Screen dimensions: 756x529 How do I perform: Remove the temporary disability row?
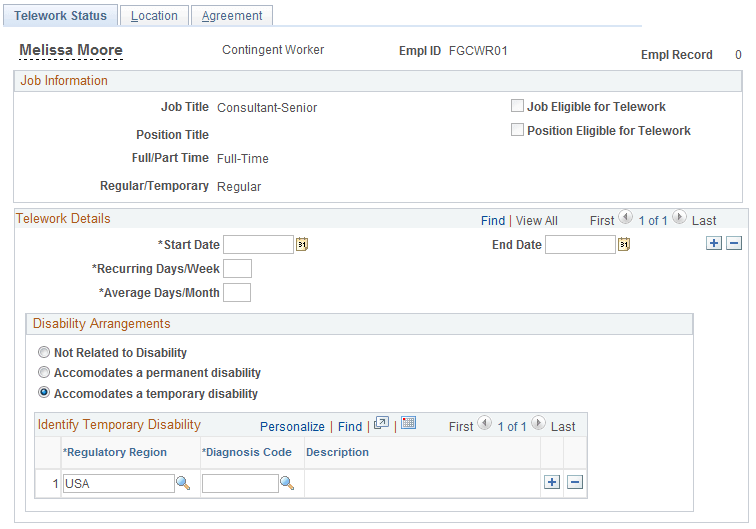click(575, 483)
